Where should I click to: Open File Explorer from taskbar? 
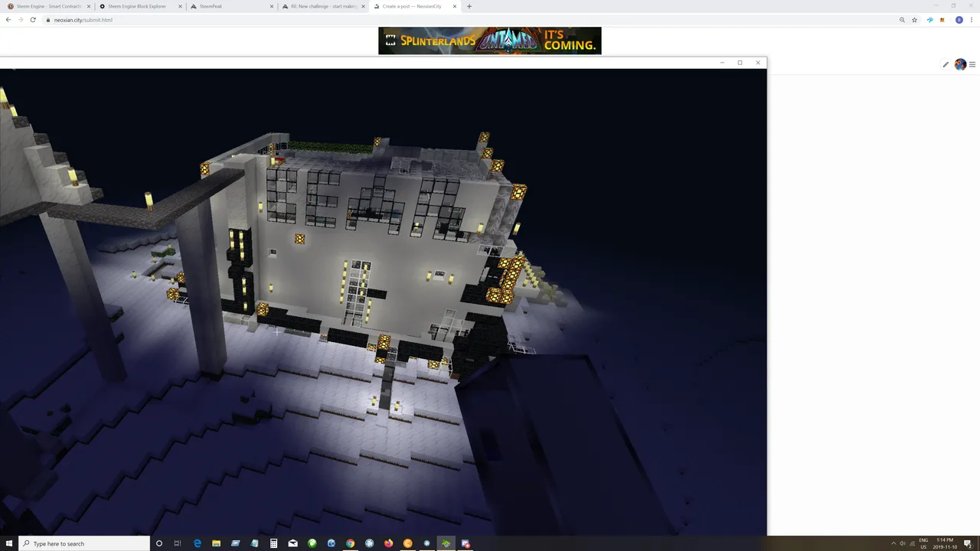click(x=217, y=543)
